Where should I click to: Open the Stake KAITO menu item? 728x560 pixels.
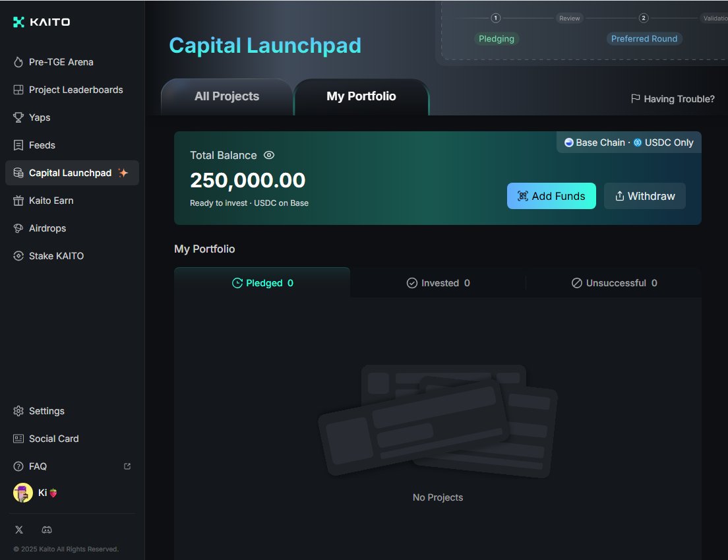coord(72,256)
